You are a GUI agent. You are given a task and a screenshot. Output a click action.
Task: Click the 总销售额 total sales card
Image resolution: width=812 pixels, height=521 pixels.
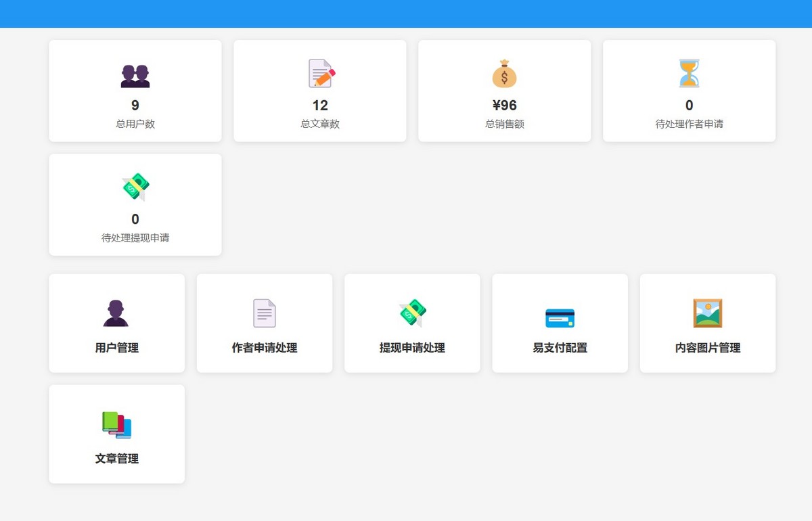[x=504, y=91]
